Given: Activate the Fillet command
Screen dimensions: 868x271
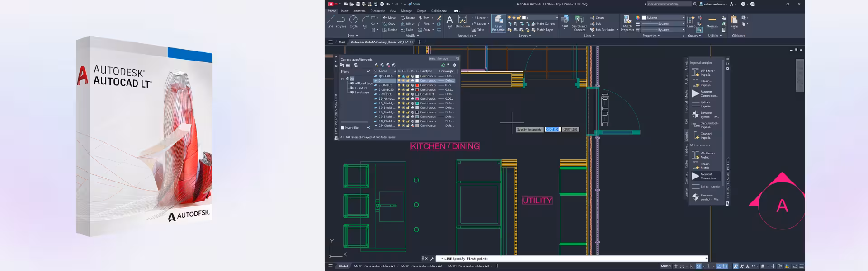Looking at the screenshot, I should click(x=424, y=23).
